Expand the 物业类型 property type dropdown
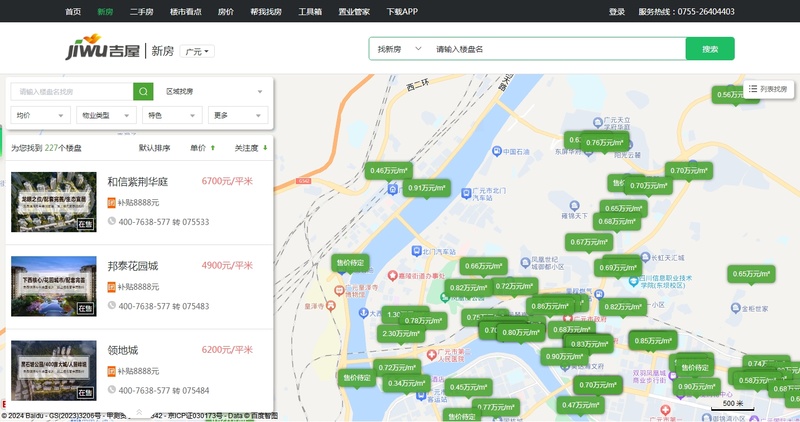Image resolution: width=800 pixels, height=422 pixels. pos(105,116)
